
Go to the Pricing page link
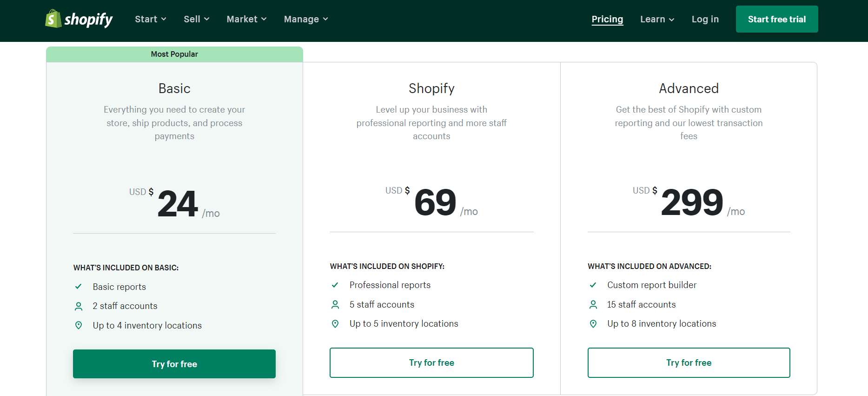pyautogui.click(x=607, y=19)
